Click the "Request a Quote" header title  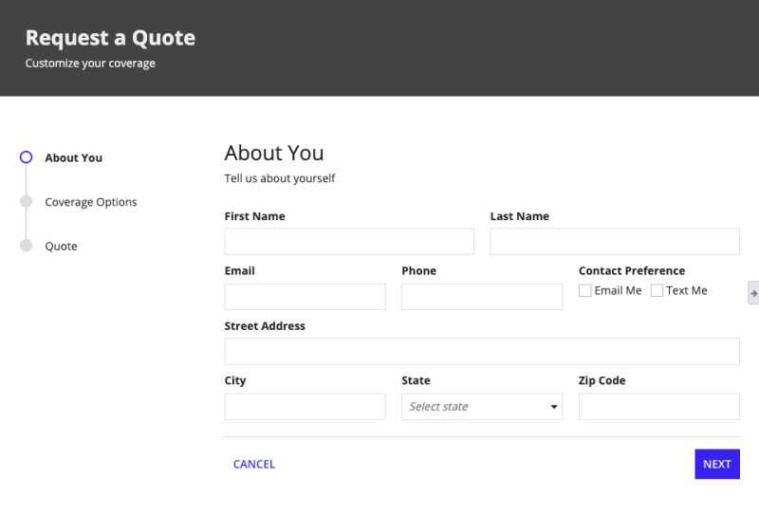110,38
